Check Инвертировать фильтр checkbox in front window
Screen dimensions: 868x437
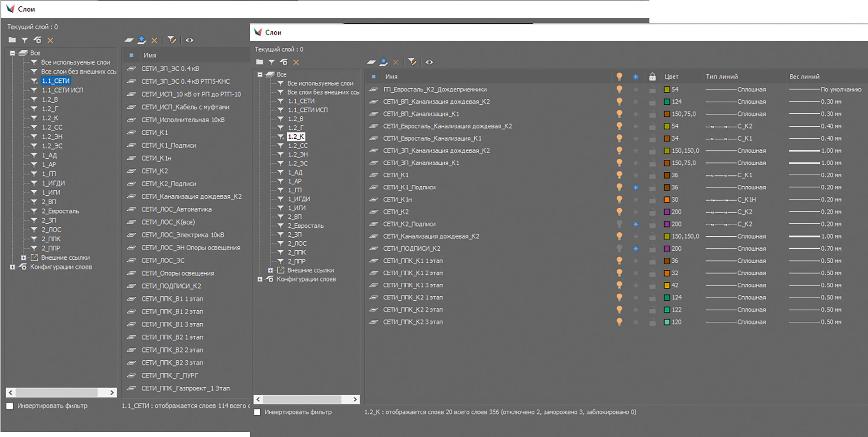(x=257, y=412)
